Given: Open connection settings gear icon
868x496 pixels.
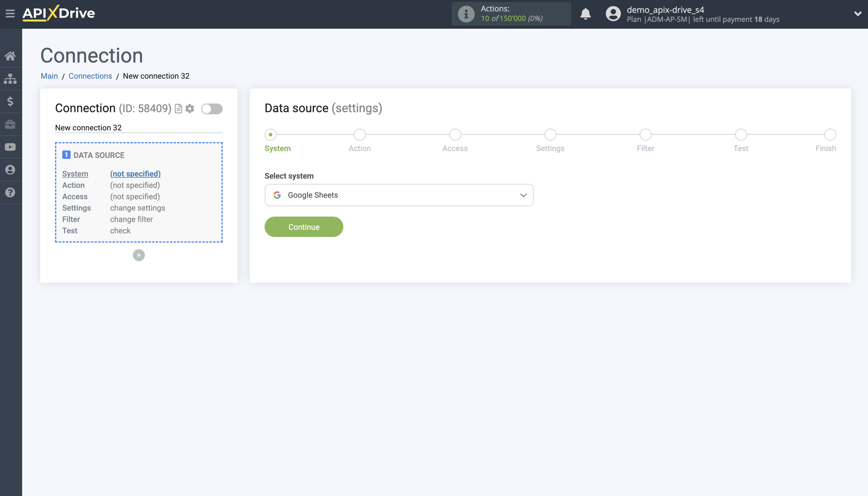Looking at the screenshot, I should tap(190, 109).
